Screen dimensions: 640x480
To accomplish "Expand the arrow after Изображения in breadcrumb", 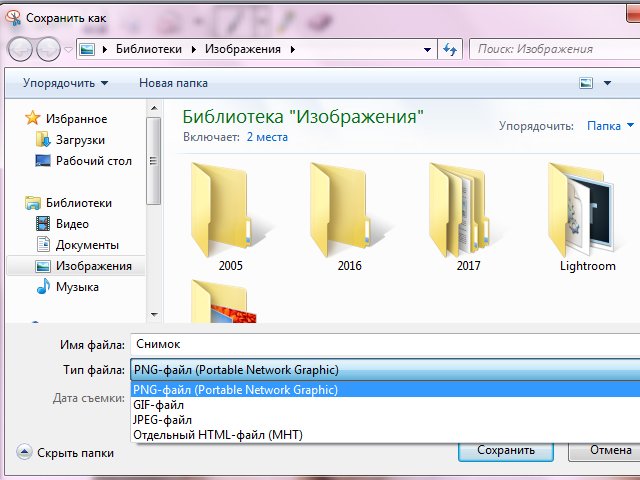I will [x=293, y=49].
